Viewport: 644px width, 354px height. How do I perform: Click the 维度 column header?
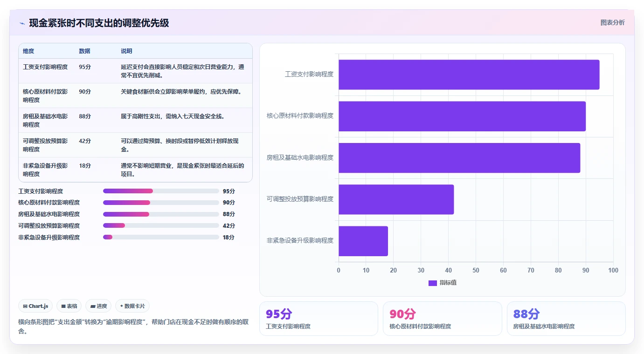click(x=28, y=51)
